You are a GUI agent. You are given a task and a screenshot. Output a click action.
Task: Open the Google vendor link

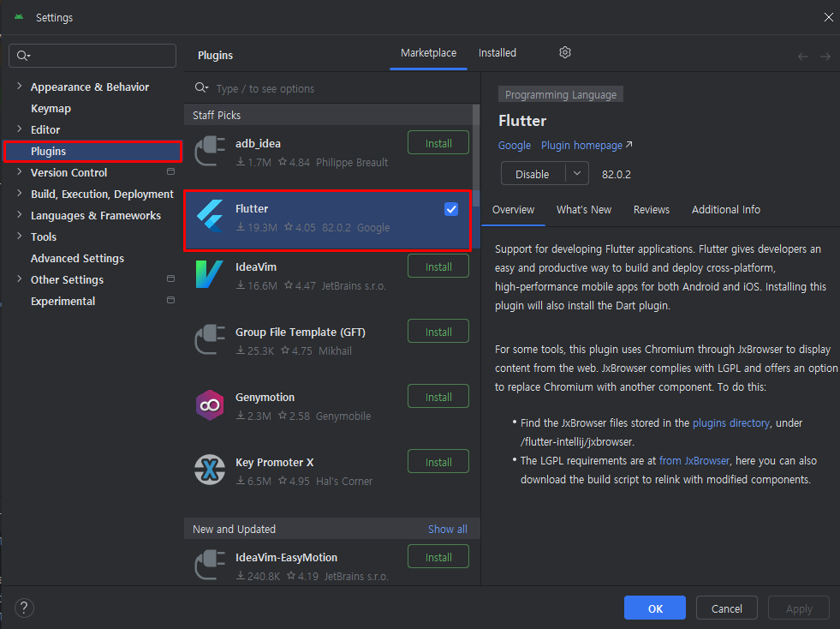tap(515, 146)
